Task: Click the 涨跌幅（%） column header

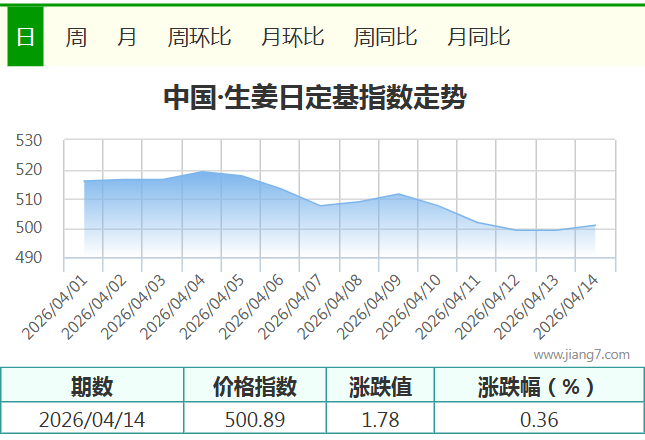Action: point(538,386)
